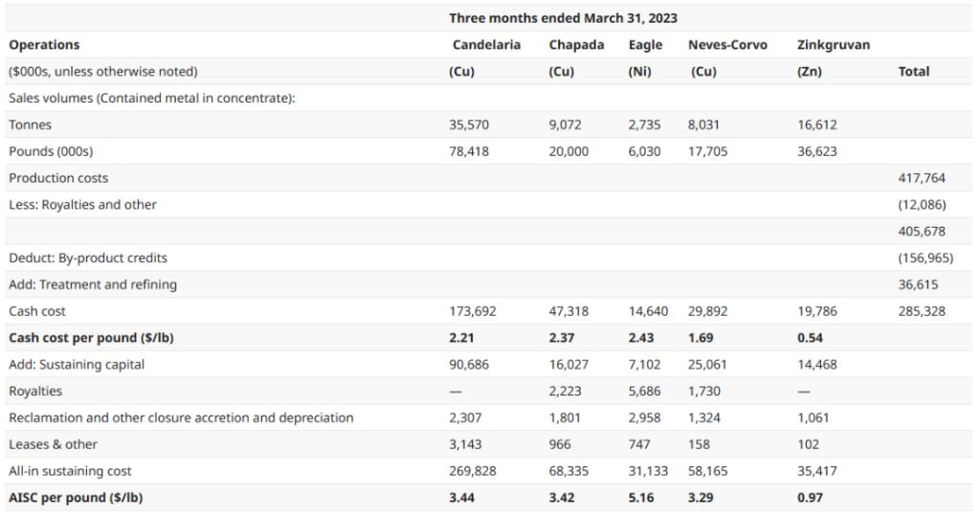Click the Chapada column header
Viewport: 980px width, 519px height.
(576, 45)
